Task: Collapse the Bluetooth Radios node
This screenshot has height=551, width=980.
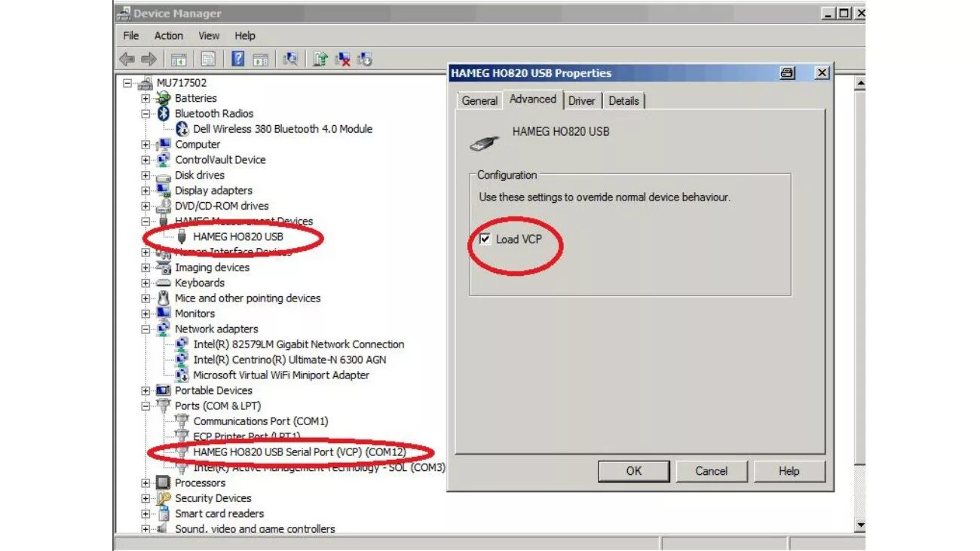Action: point(145,114)
